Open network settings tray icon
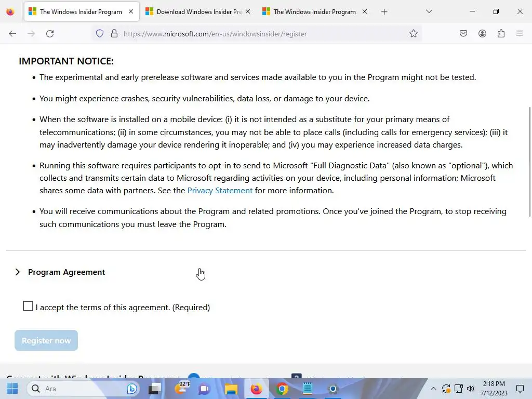The width and height of the screenshot is (532, 399). click(x=458, y=389)
